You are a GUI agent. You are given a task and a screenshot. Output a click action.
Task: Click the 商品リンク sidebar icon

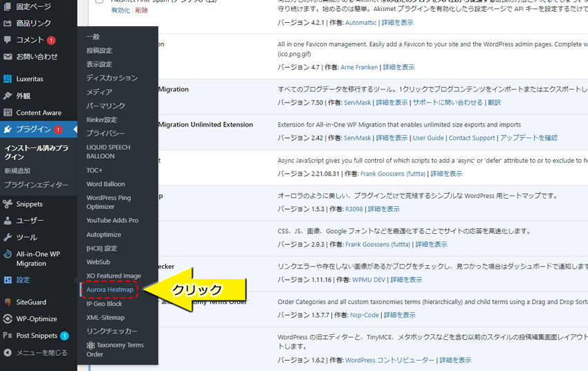(8, 24)
